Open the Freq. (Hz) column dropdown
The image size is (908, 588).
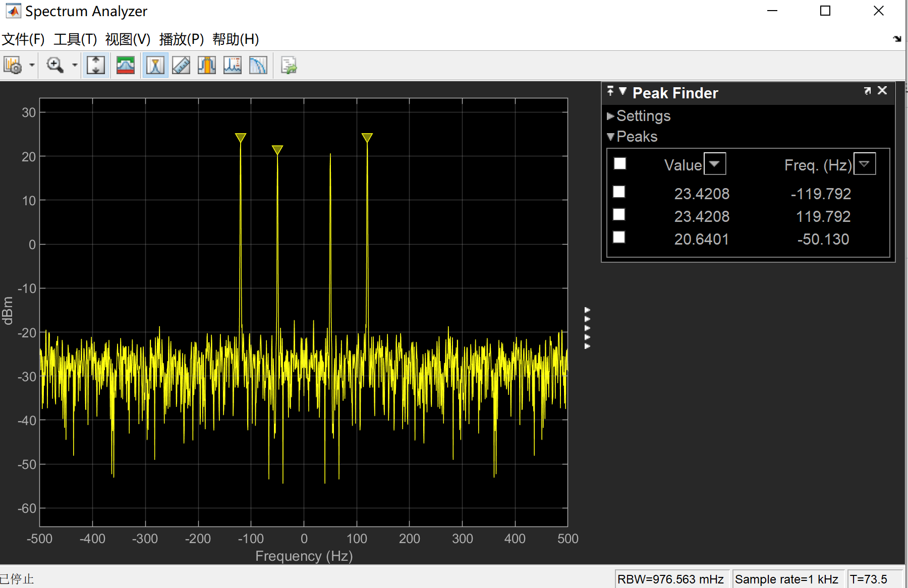click(x=865, y=164)
